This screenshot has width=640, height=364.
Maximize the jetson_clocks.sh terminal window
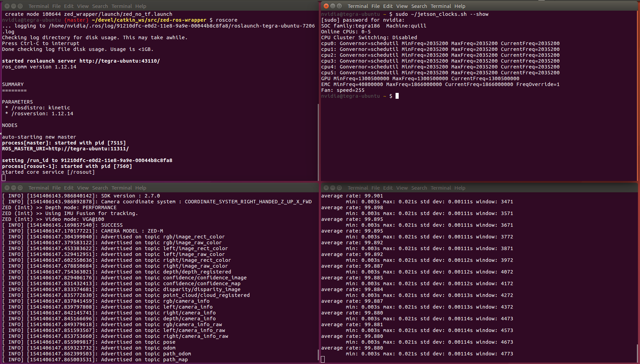tap(339, 6)
